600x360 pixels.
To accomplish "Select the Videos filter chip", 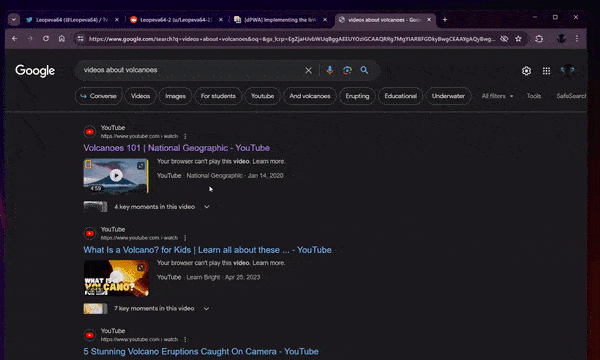I will tap(140, 96).
